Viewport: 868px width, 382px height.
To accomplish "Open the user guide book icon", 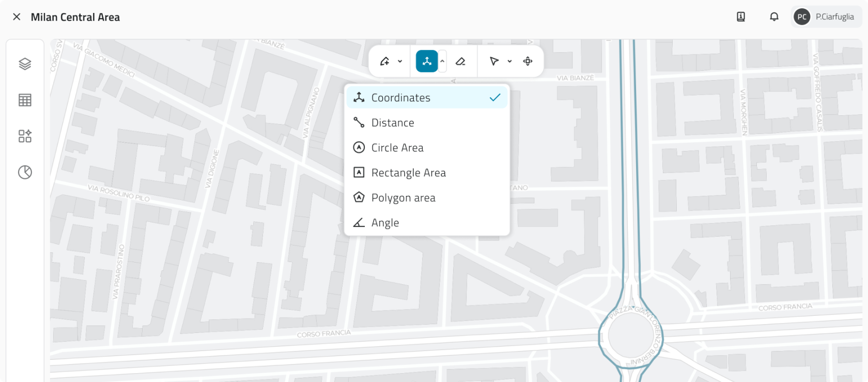I will pos(740,17).
